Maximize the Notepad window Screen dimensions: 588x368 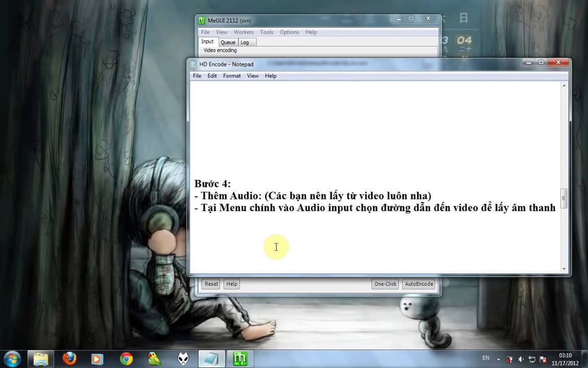(541, 62)
